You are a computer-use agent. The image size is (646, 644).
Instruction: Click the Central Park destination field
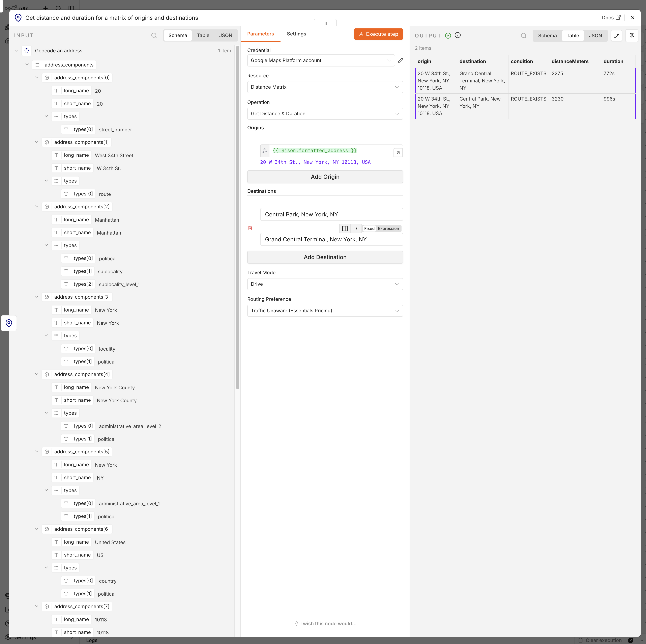[x=331, y=214]
